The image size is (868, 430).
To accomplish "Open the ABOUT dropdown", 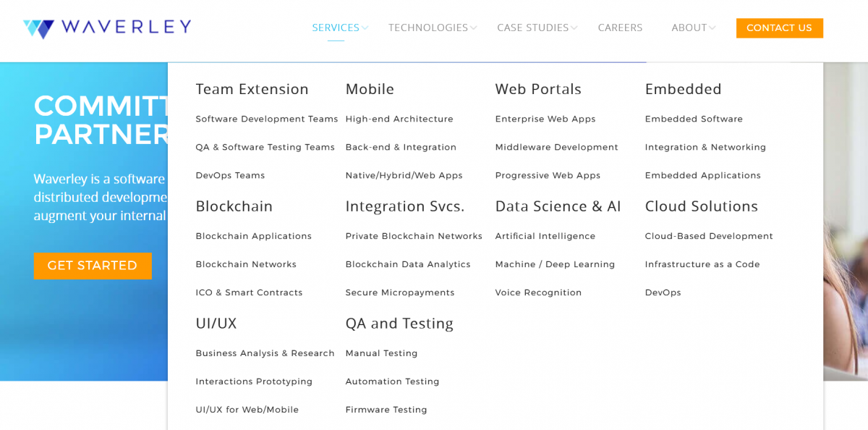I will [x=689, y=28].
